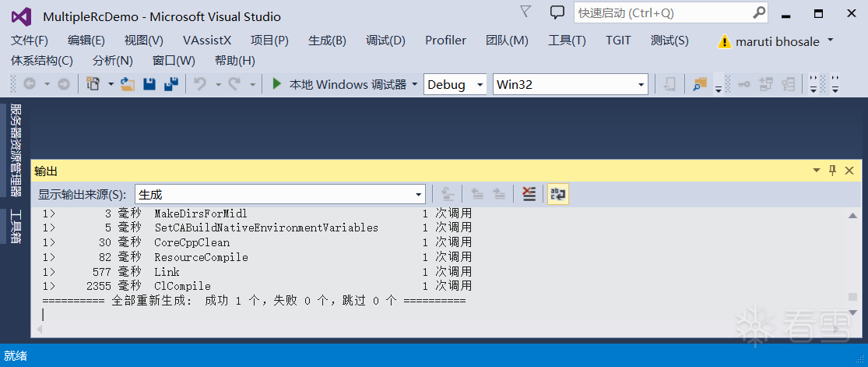This screenshot has height=367, width=868.
Task: Click the Go to Next Message icon
Action: (499, 194)
